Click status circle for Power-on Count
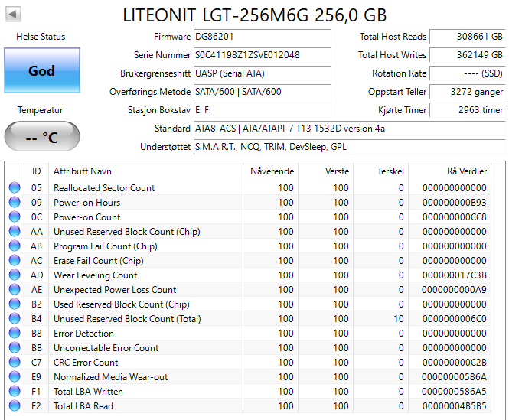This screenshot has height=420, width=509. pos(15,217)
